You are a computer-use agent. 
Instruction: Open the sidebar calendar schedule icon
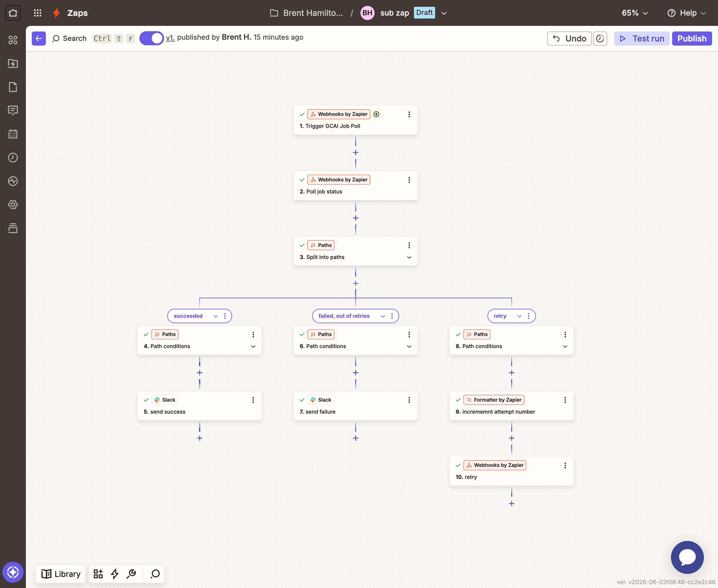[x=13, y=134]
